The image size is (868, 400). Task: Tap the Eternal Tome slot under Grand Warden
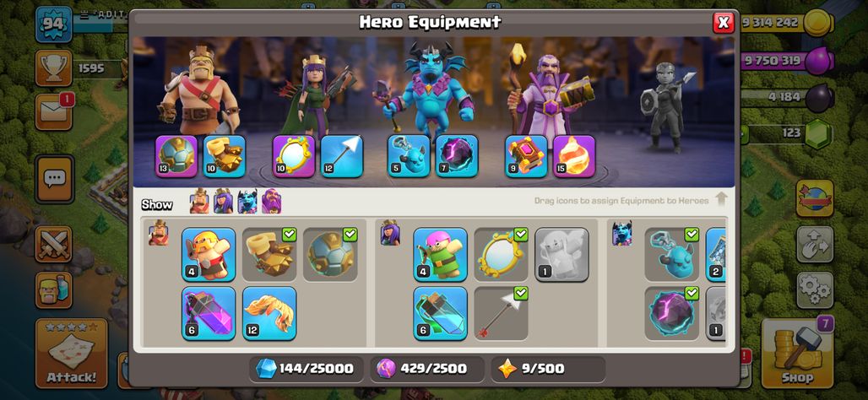[x=526, y=156]
